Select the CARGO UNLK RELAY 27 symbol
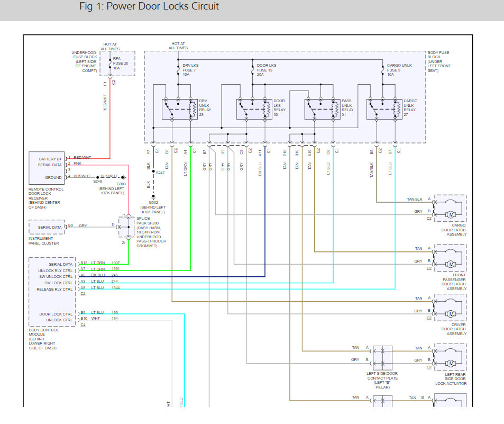 (x=384, y=110)
